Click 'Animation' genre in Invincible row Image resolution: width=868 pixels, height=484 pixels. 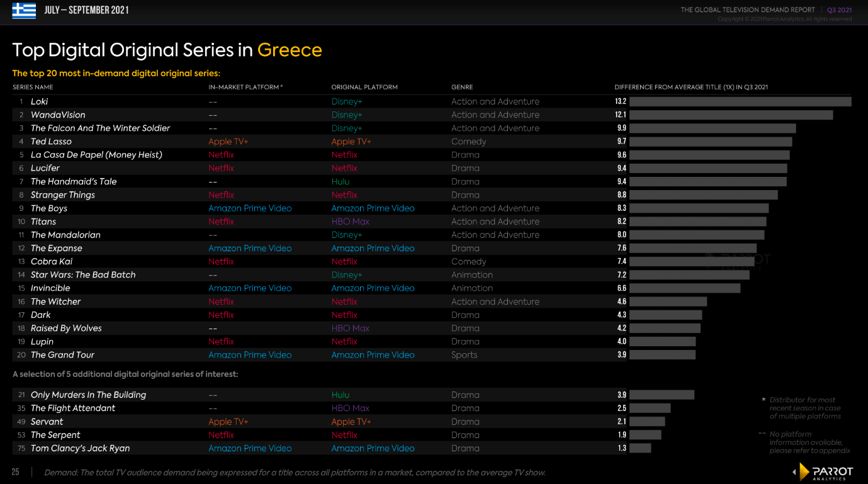click(x=472, y=288)
